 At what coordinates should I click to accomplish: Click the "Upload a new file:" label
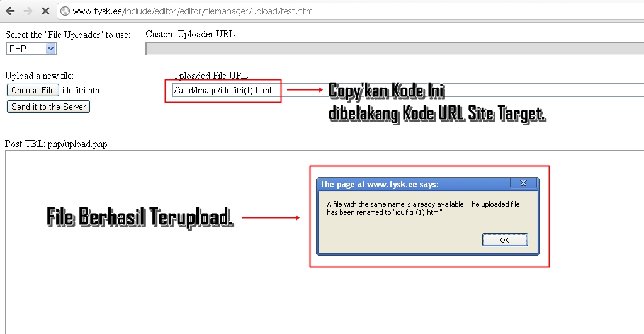click(40, 76)
